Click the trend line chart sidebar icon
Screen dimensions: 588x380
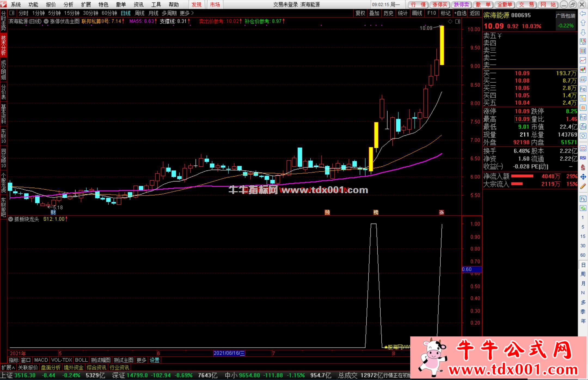583,60
